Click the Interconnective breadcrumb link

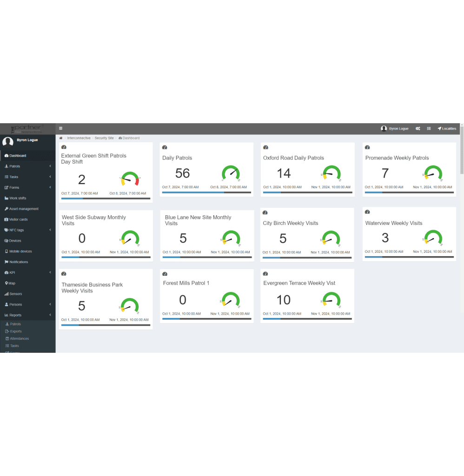point(80,138)
